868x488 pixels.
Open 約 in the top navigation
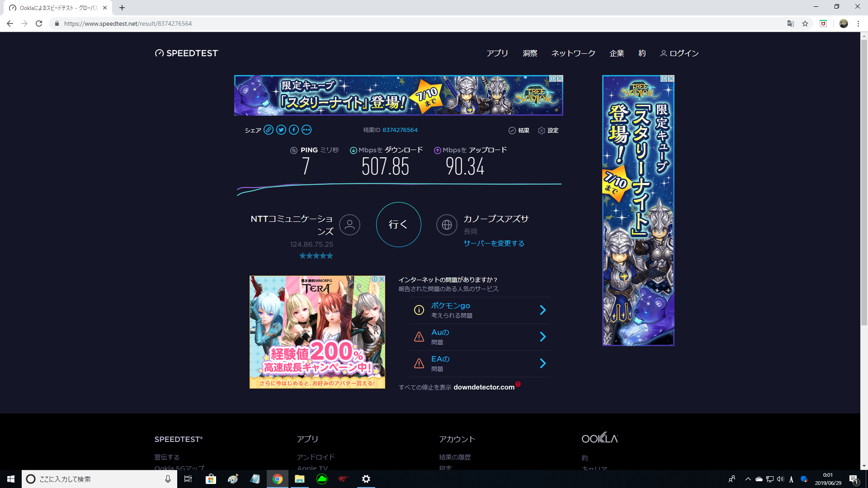point(642,53)
